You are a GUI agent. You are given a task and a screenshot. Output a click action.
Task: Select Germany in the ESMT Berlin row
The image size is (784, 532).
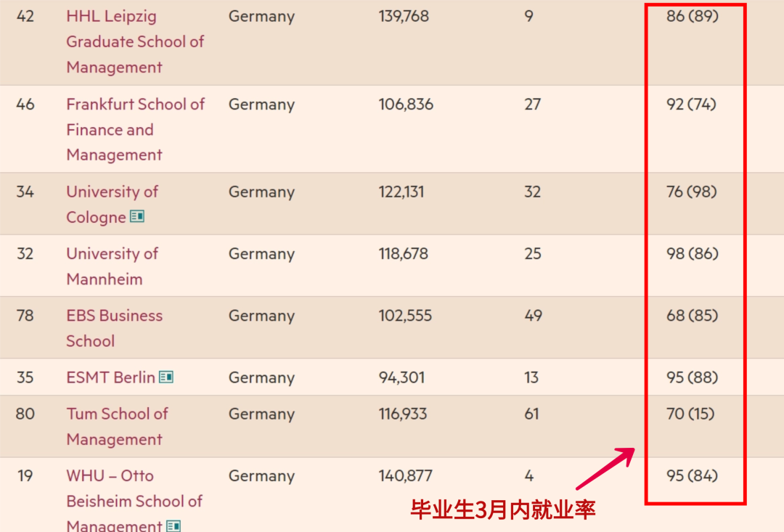261,378
